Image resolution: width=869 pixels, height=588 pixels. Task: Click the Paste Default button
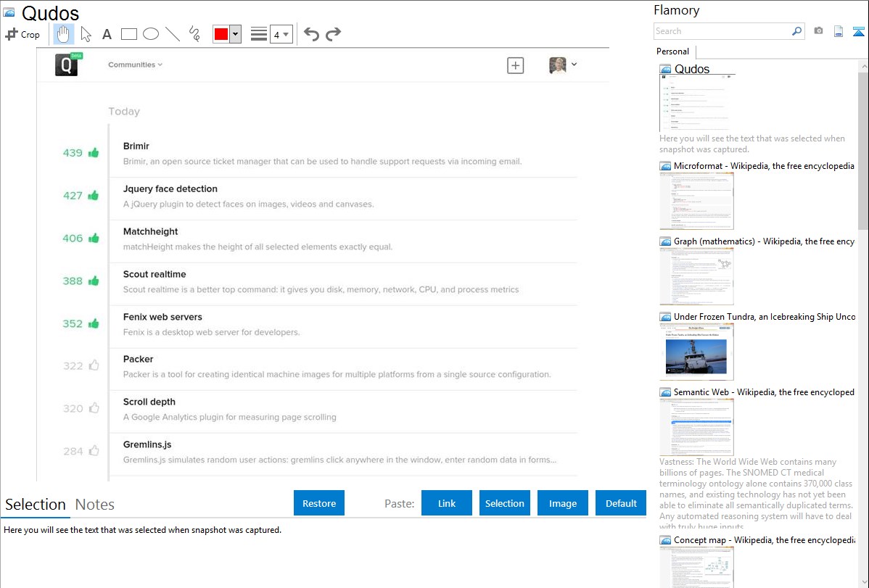[621, 502]
